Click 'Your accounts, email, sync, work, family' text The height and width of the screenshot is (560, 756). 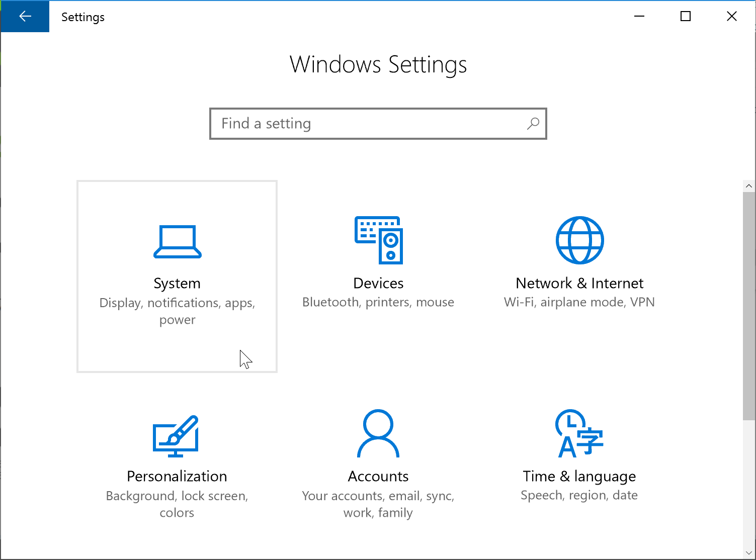[x=378, y=504]
